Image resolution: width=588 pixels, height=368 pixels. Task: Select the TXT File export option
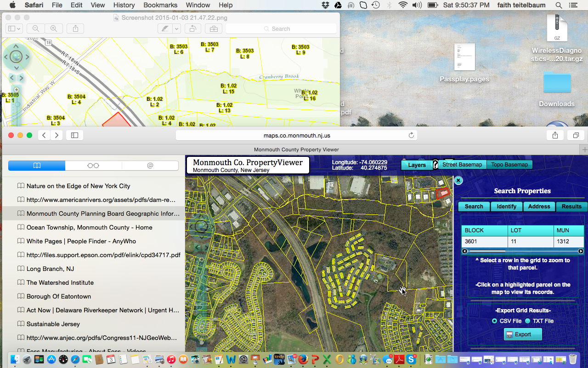click(527, 321)
